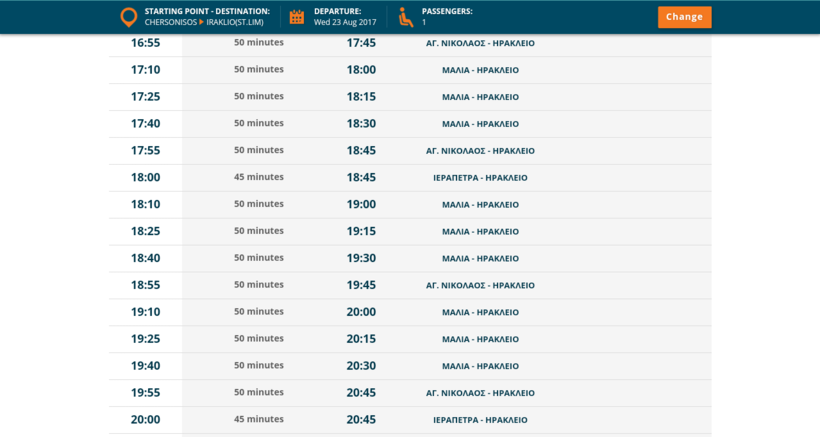
Task: Click the Wed 23 Aug 2017 departure date
Action: point(345,22)
